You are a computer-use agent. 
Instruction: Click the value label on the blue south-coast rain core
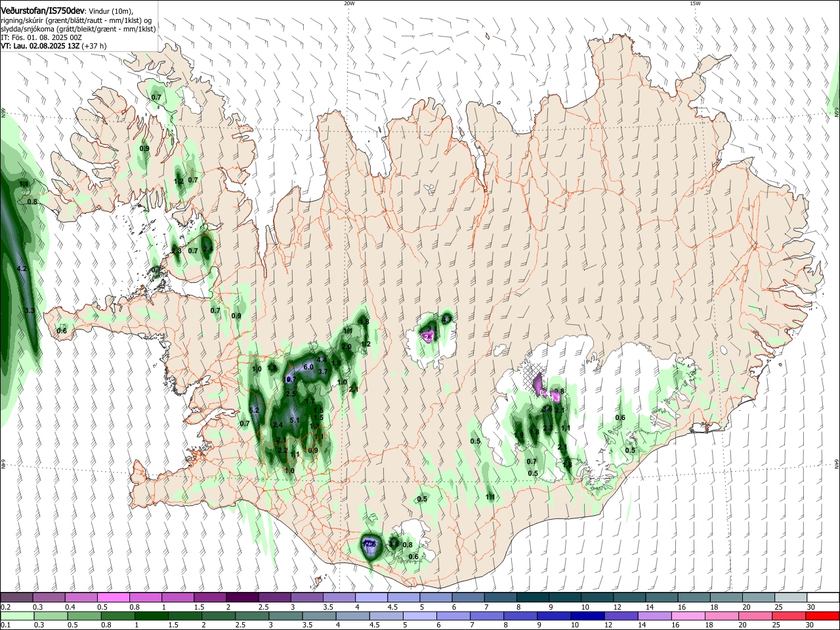click(x=369, y=544)
